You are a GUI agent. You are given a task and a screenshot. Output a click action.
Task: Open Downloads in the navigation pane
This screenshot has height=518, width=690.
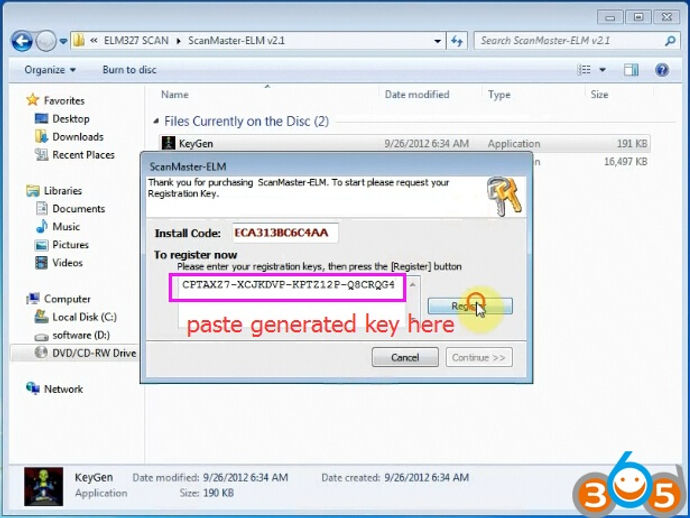coord(78,137)
